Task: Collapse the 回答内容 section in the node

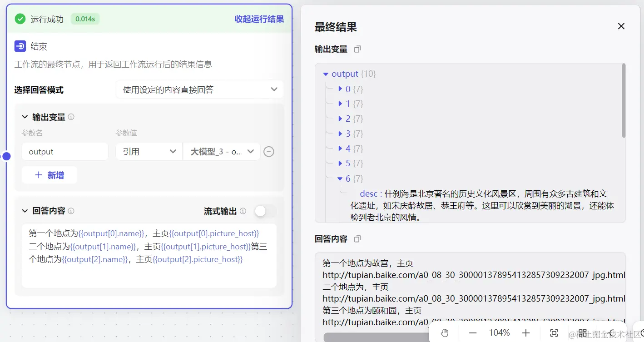Action: (25, 211)
